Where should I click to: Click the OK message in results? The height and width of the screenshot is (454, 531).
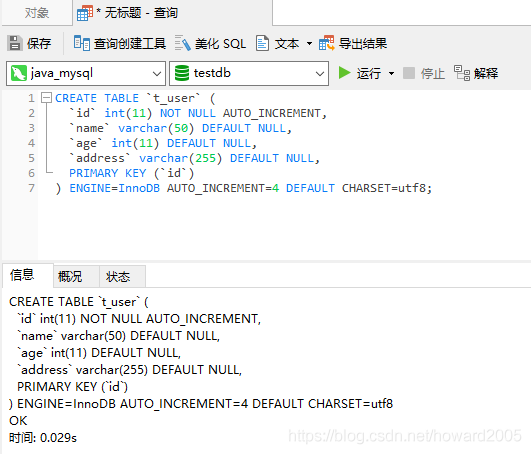coord(18,421)
